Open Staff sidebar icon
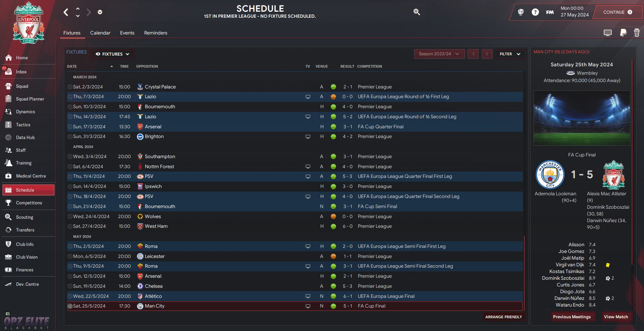The width and height of the screenshot is (644, 331). point(9,150)
